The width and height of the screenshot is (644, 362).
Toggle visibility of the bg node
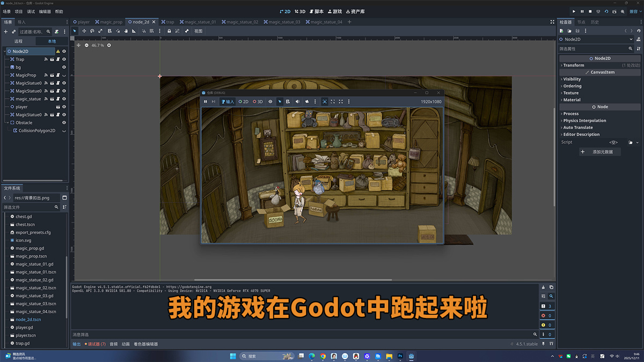click(64, 68)
